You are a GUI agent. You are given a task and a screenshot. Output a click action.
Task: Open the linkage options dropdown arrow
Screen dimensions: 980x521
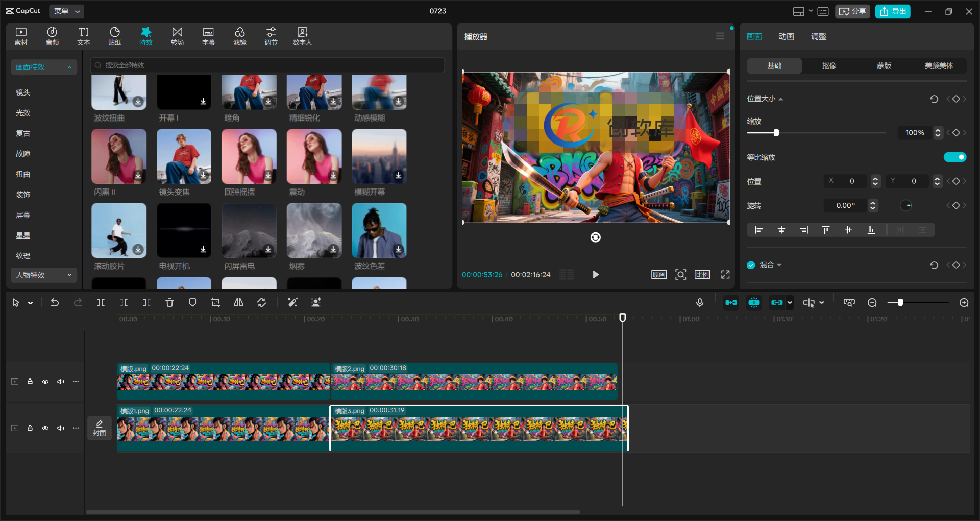790,303
